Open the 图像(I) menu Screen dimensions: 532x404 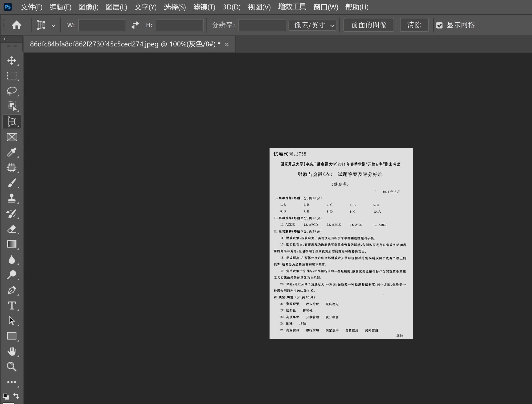tap(88, 7)
